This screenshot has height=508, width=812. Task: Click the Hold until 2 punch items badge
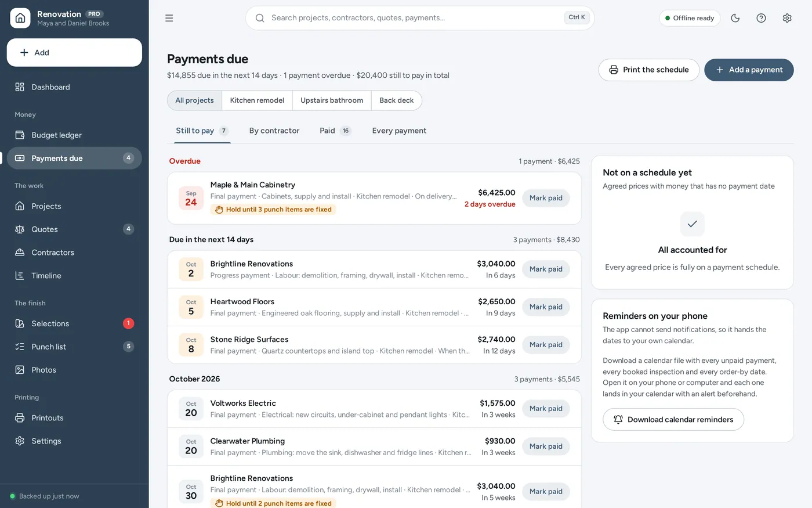(273, 503)
